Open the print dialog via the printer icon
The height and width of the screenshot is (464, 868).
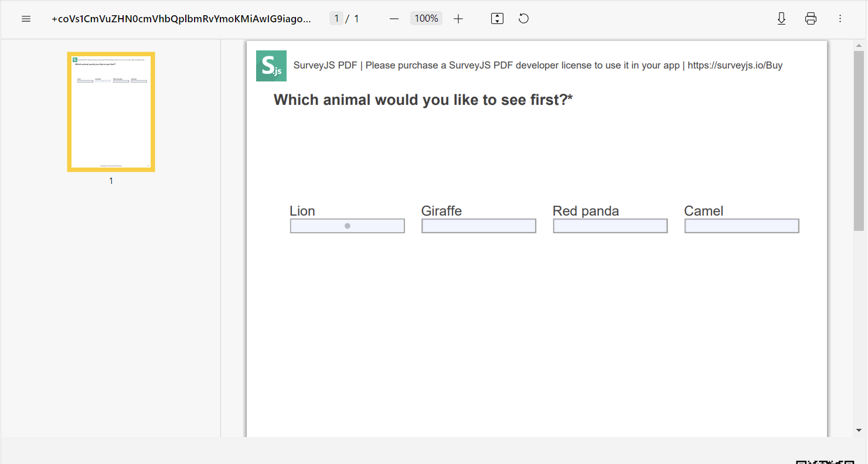[x=811, y=18]
